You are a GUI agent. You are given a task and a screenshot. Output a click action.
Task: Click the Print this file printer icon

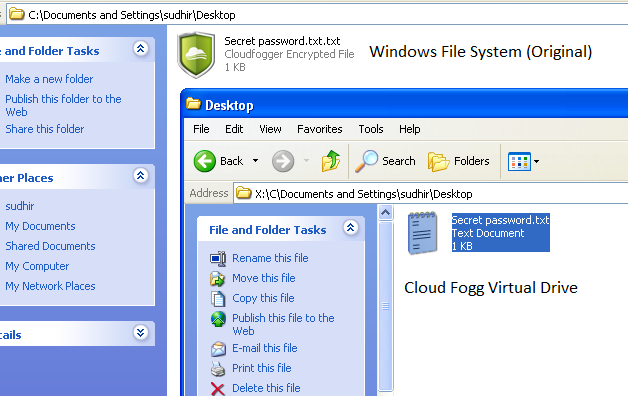(218, 369)
